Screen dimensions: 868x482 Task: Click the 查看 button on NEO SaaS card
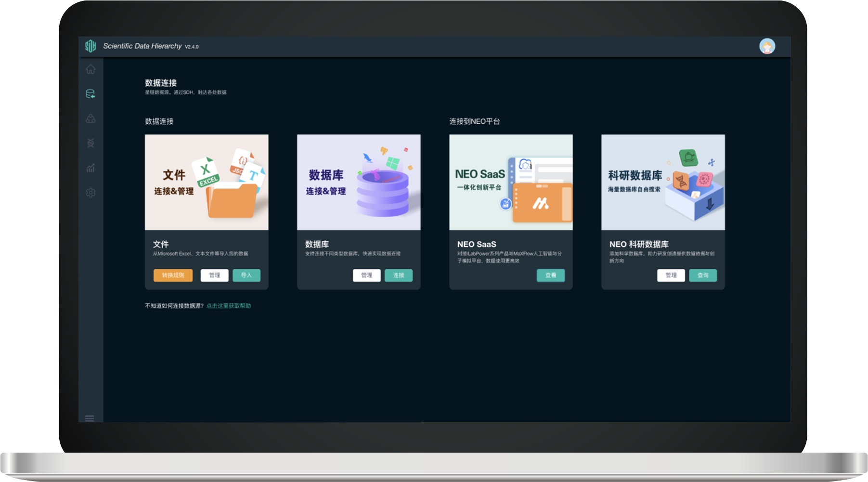(x=551, y=275)
